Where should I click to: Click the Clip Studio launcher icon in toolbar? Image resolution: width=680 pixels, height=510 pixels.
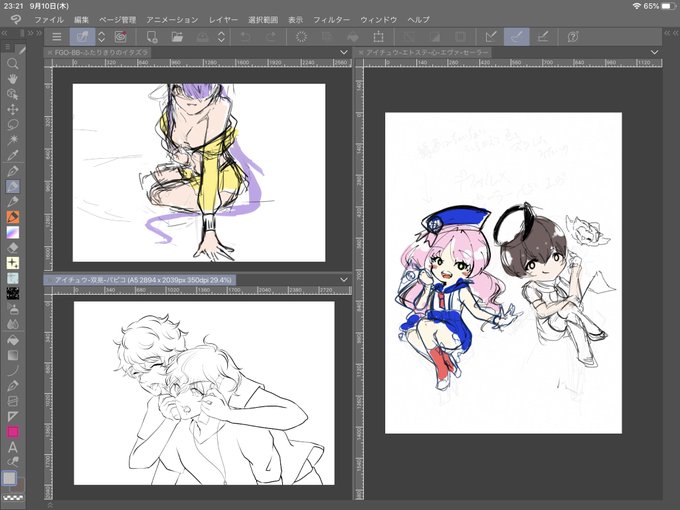[x=121, y=37]
